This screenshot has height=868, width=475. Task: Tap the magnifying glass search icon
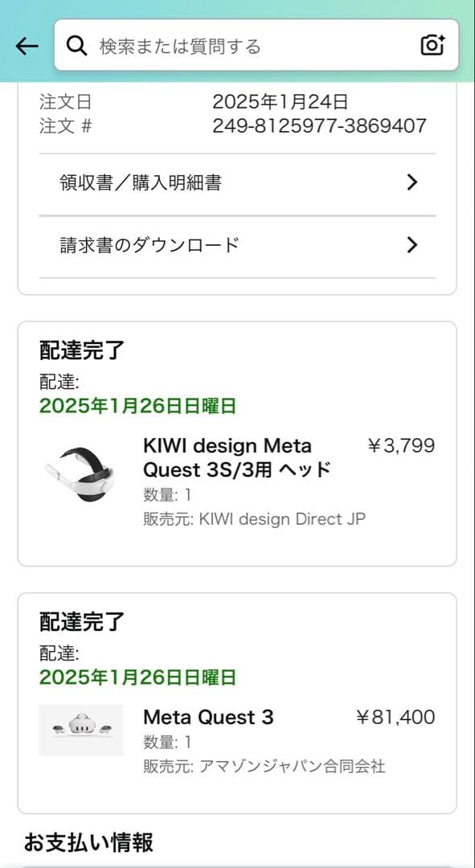pos(76,45)
